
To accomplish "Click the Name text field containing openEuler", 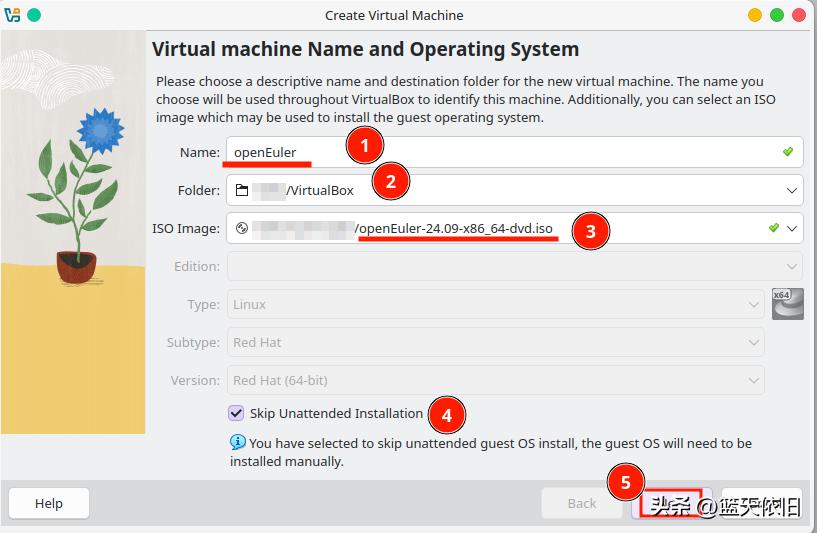I will point(500,152).
